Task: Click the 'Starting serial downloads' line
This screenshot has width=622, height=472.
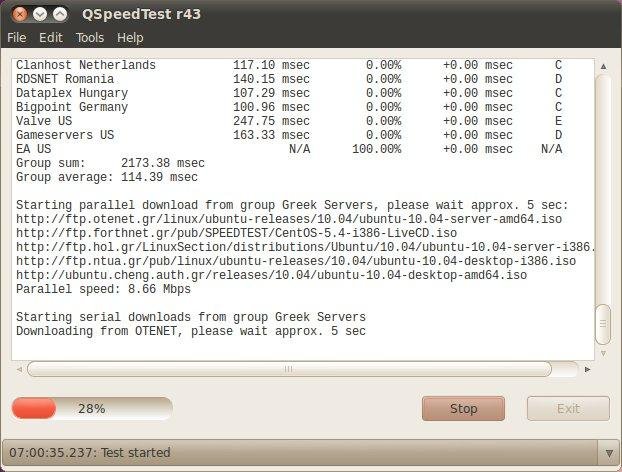Action: (191, 317)
